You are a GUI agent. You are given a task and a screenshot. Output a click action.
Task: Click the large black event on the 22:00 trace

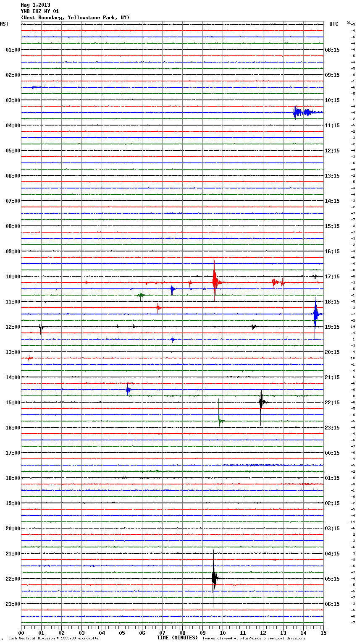[x=214, y=579]
